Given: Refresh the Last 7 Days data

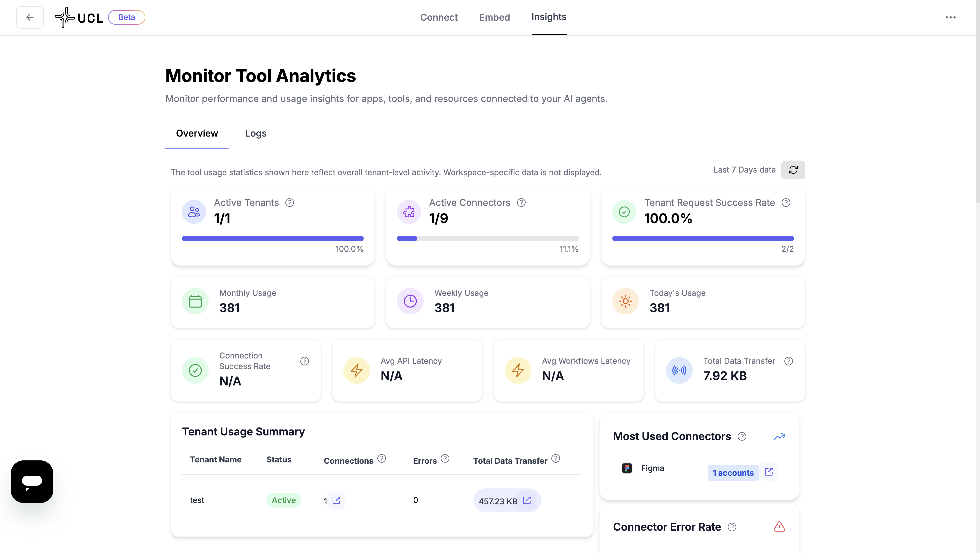Looking at the screenshot, I should pos(793,170).
